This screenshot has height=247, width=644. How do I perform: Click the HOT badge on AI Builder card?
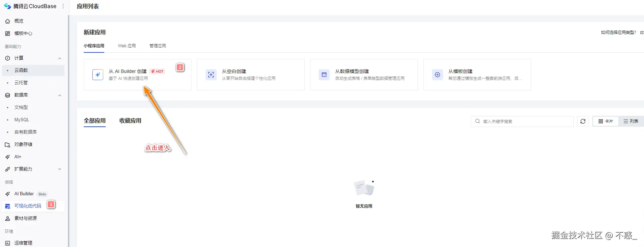(x=157, y=71)
